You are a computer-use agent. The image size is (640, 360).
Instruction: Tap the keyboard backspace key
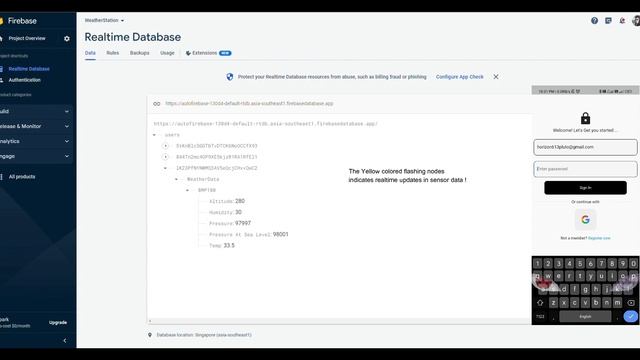pos(631,303)
